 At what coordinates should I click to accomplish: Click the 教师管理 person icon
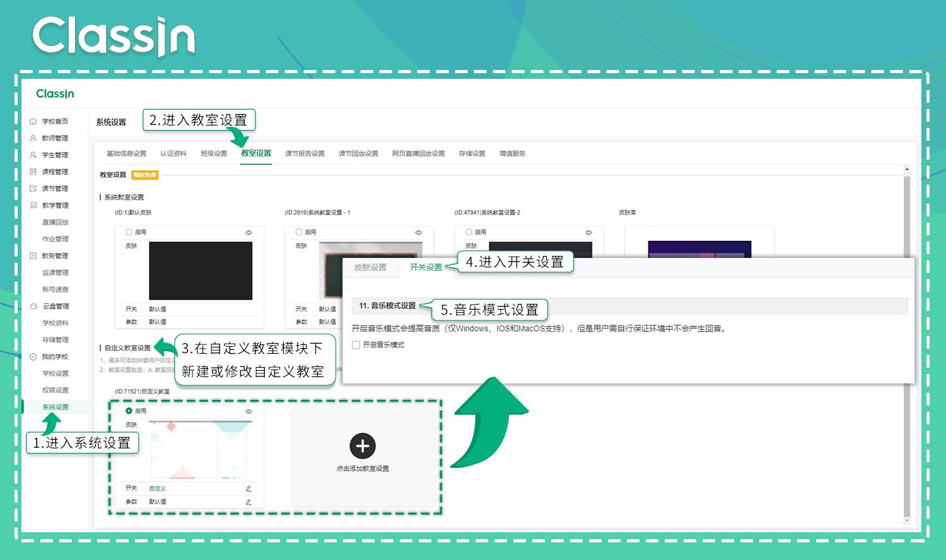click(33, 138)
